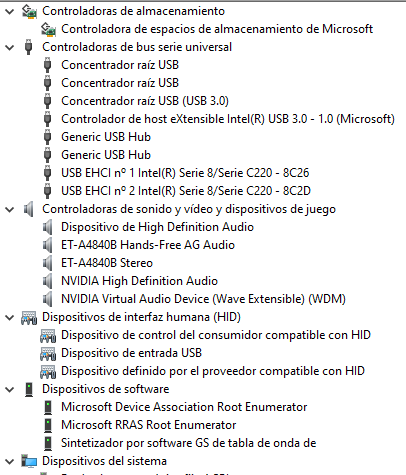406x475 pixels.
Task: Select Microsoft Device Association Root Enumerator
Action: [x=184, y=407]
